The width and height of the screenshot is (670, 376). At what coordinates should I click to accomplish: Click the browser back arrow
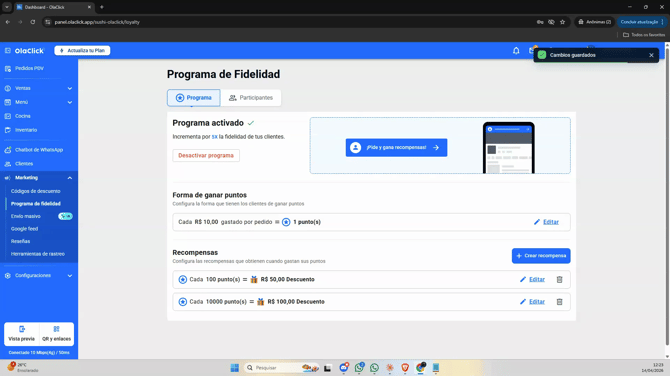pyautogui.click(x=8, y=22)
